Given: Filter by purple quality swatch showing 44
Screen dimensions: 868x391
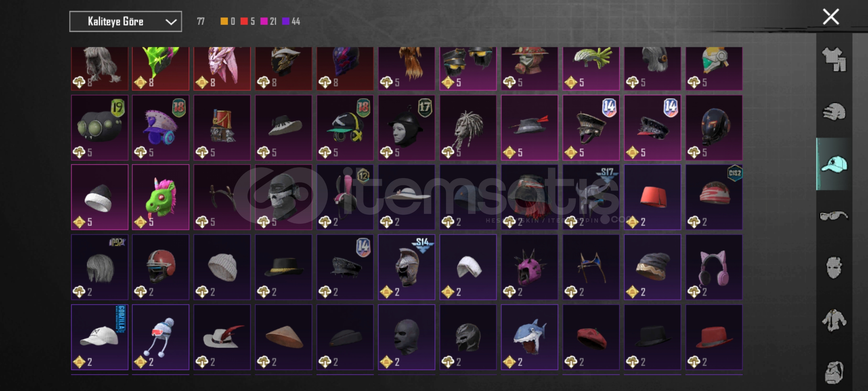Looking at the screenshot, I should click(286, 21).
